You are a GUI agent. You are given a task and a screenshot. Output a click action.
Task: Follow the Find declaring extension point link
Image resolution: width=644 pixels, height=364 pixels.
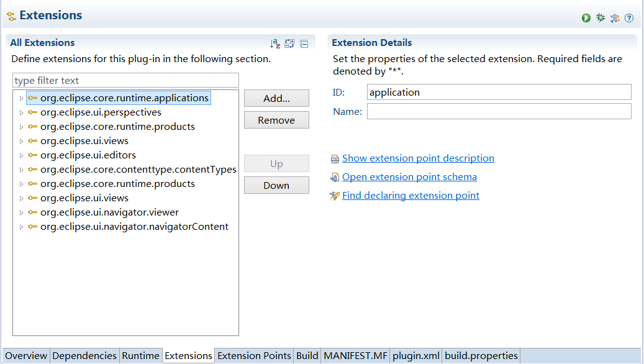[x=410, y=195]
